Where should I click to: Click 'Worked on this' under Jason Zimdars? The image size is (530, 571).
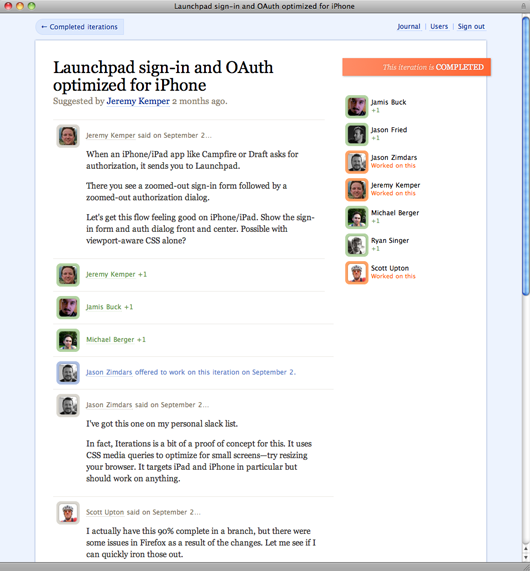[393, 166]
